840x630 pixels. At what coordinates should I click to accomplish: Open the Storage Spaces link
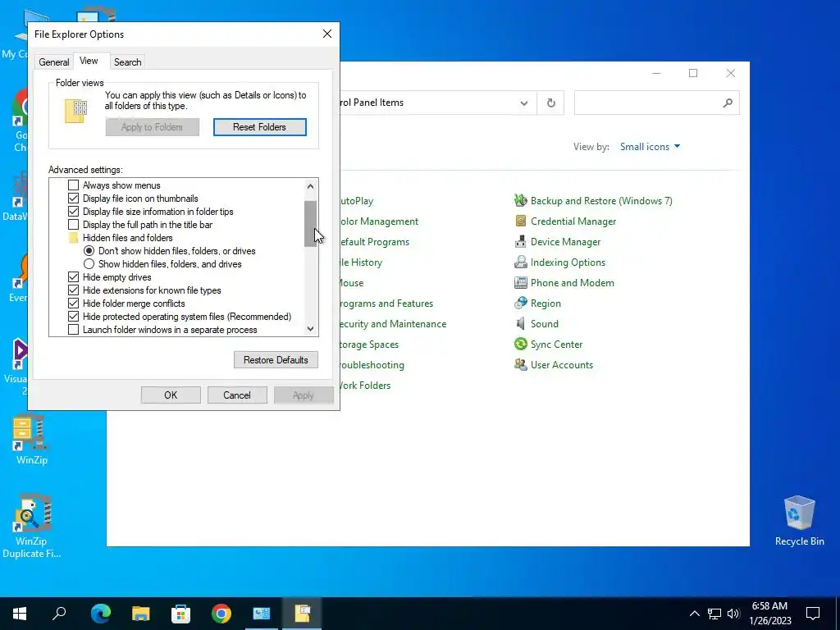click(370, 345)
